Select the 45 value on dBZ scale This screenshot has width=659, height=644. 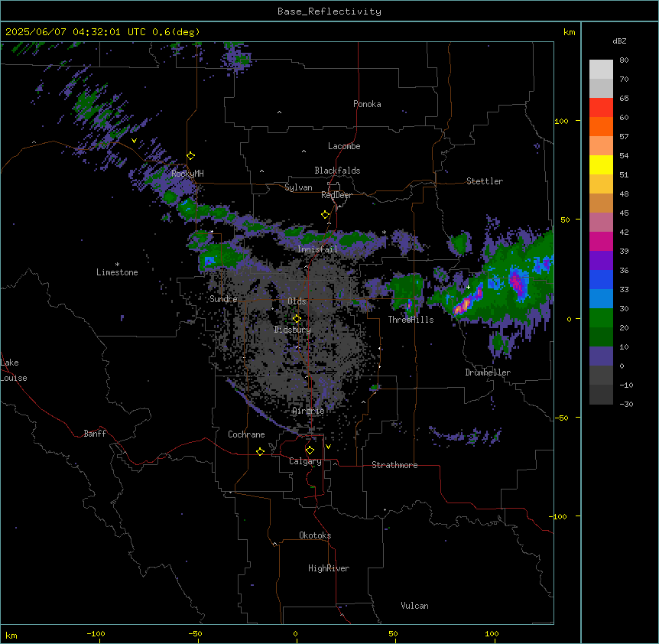[x=624, y=213]
